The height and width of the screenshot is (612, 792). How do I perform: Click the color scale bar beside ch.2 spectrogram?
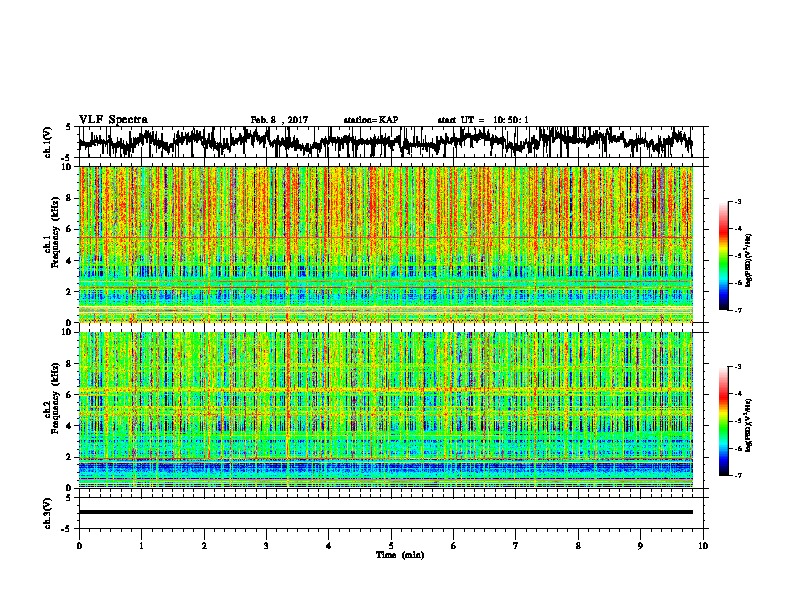pyautogui.click(x=723, y=421)
